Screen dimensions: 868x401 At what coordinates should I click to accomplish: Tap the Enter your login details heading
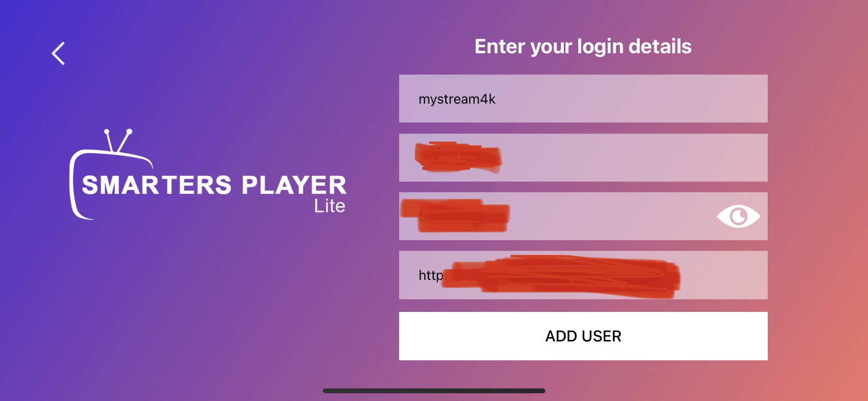pos(583,46)
